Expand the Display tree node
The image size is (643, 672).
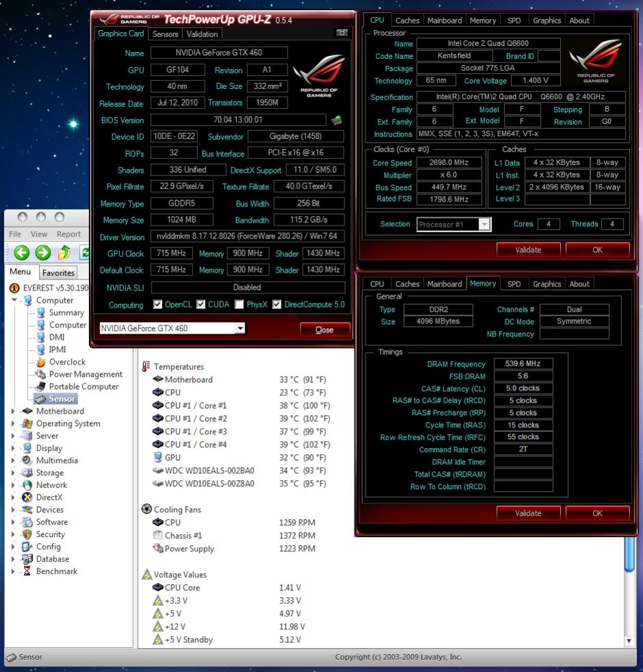coord(13,448)
